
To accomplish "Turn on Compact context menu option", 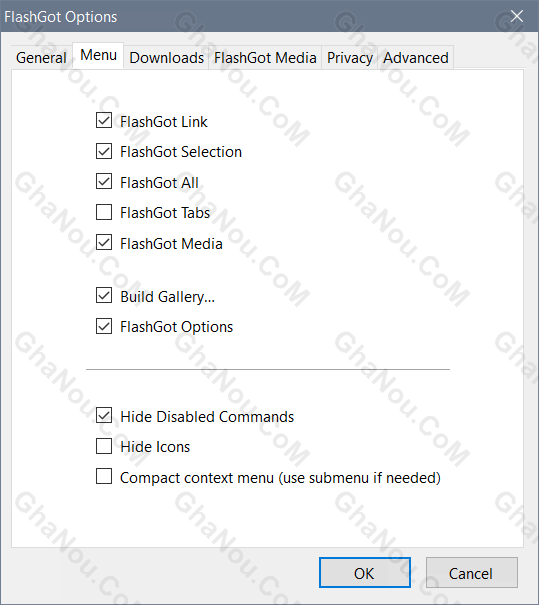I will click(x=104, y=477).
